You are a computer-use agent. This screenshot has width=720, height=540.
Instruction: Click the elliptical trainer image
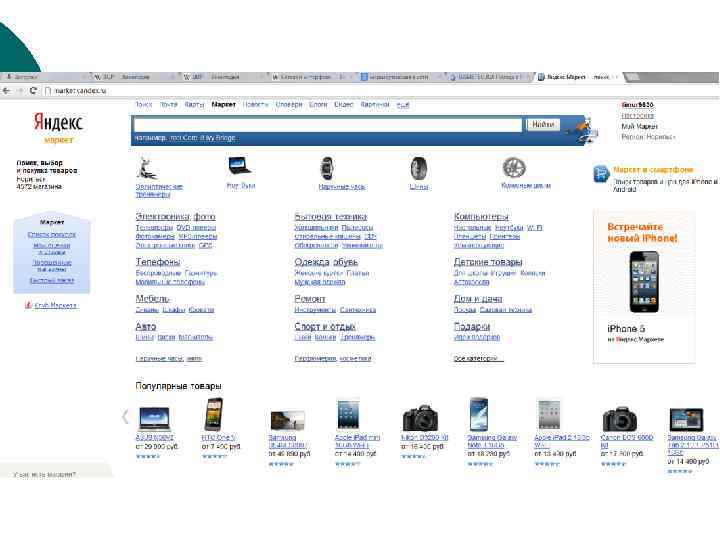147,169
